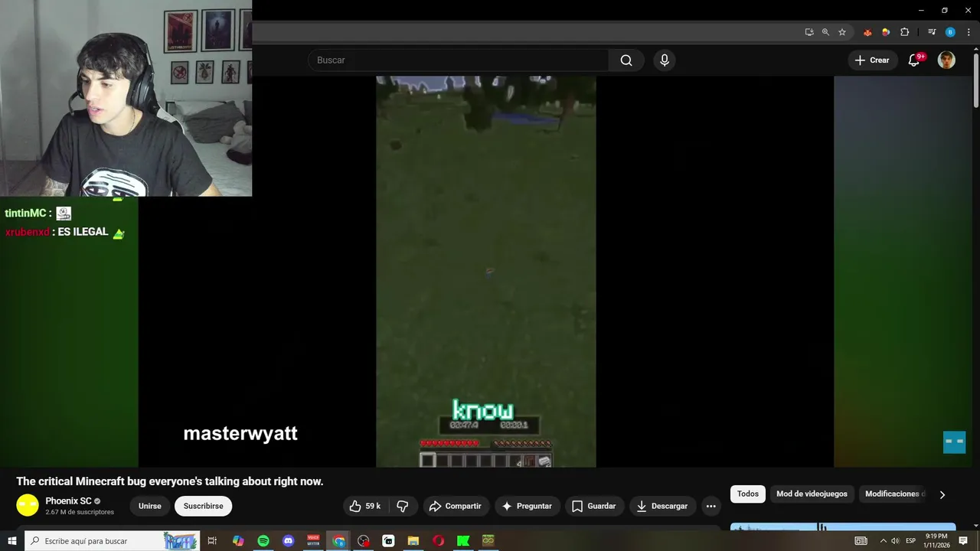Click the Minecraft video player area
This screenshot has height=551, width=980.
(x=485, y=272)
